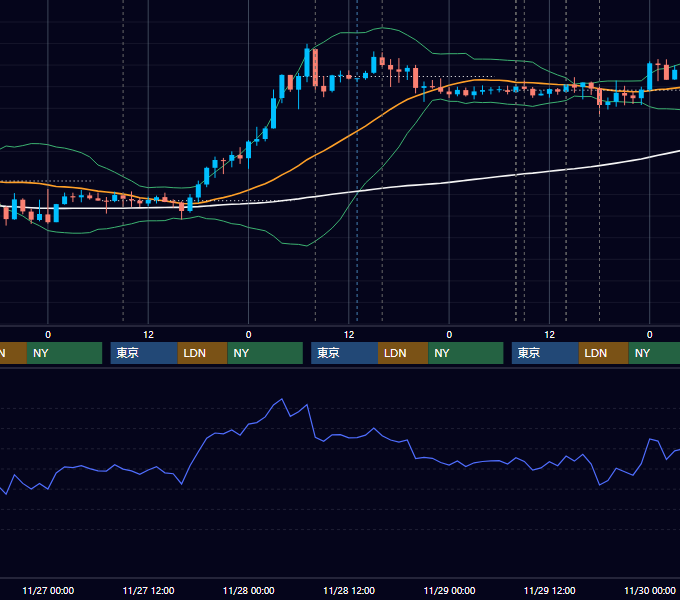
Task: Click the 東京 session block on 11/27
Action: tap(144, 353)
